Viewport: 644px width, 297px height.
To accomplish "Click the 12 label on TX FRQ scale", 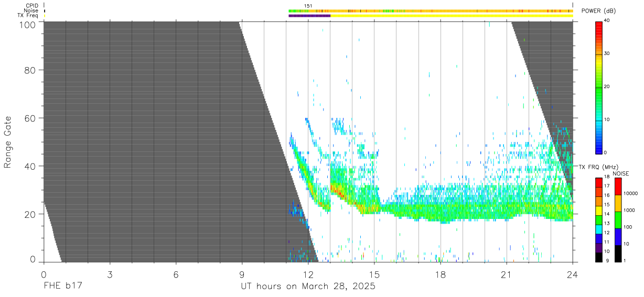I will 606,233.
